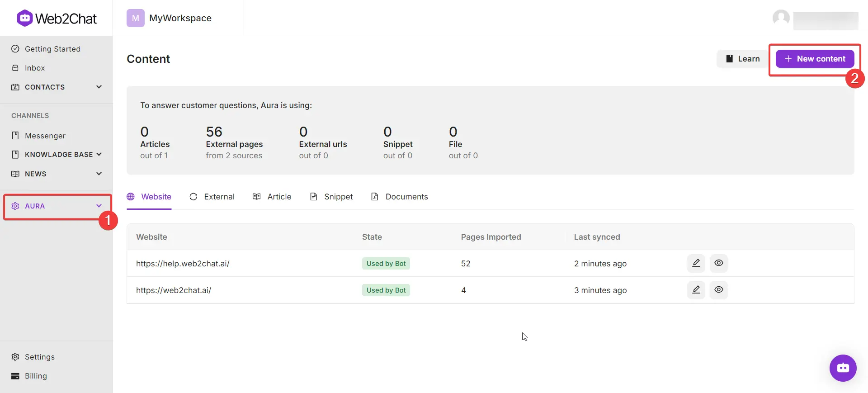Open the chat widget bubble

coord(843,368)
